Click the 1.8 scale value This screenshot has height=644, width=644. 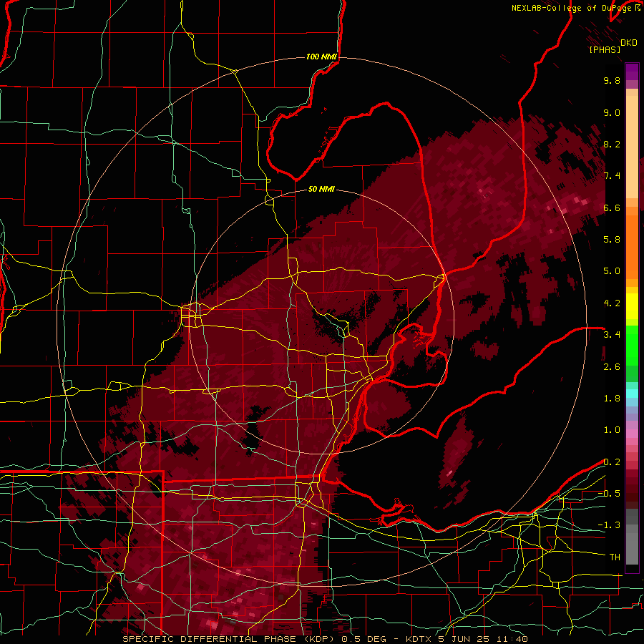[x=612, y=399]
